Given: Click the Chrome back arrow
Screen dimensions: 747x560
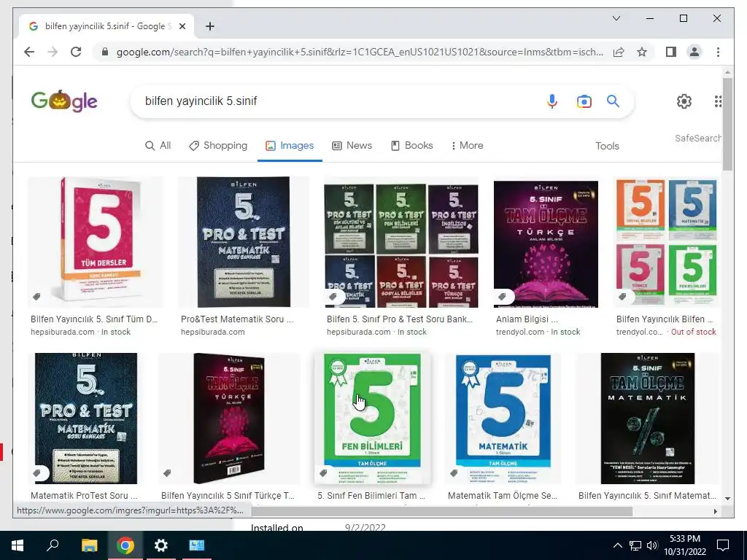Looking at the screenshot, I should 29,52.
